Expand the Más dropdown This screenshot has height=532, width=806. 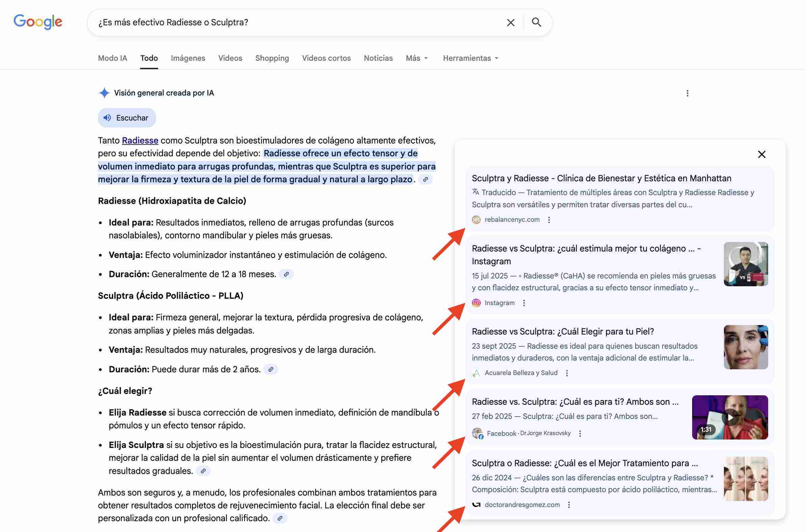click(417, 58)
